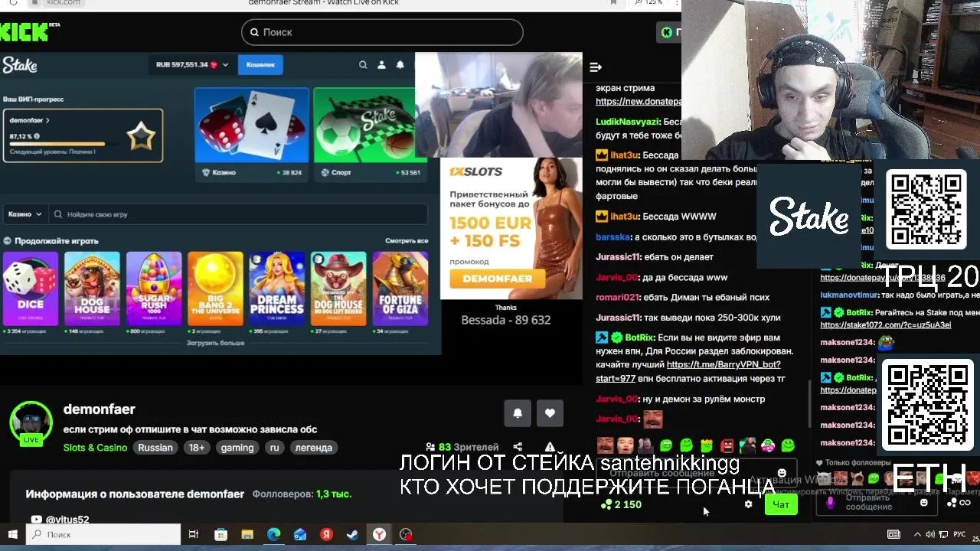Image resolution: width=980 pixels, height=551 pixels.
Task: Click the barsska username in chat
Action: click(612, 237)
